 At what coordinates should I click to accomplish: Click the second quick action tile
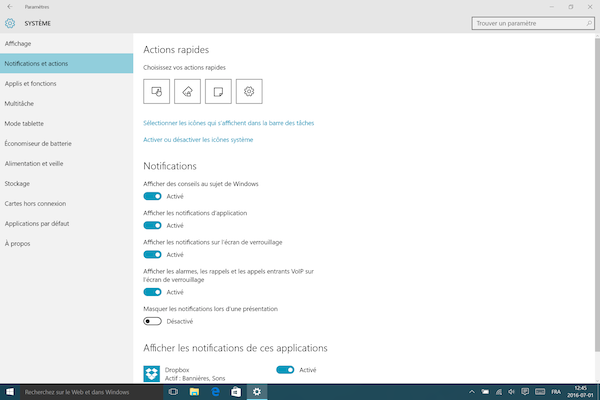(188, 91)
